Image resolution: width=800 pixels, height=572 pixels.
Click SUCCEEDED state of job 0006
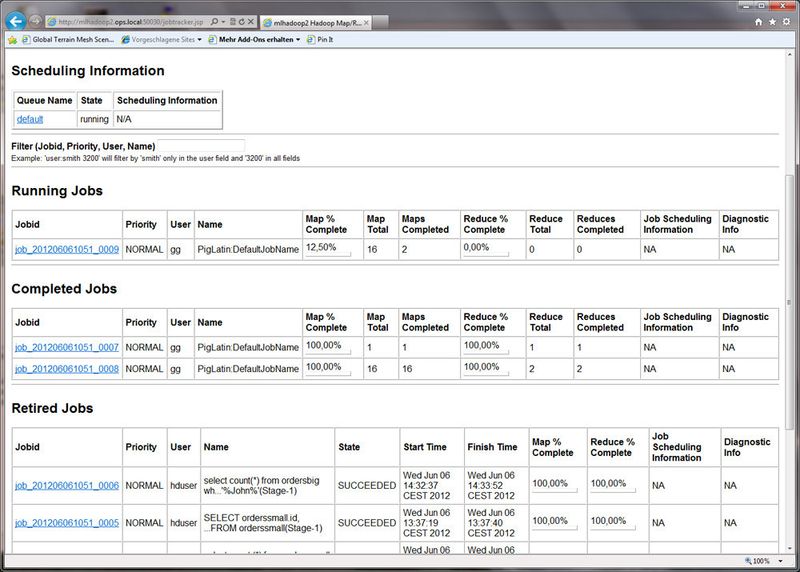click(367, 486)
